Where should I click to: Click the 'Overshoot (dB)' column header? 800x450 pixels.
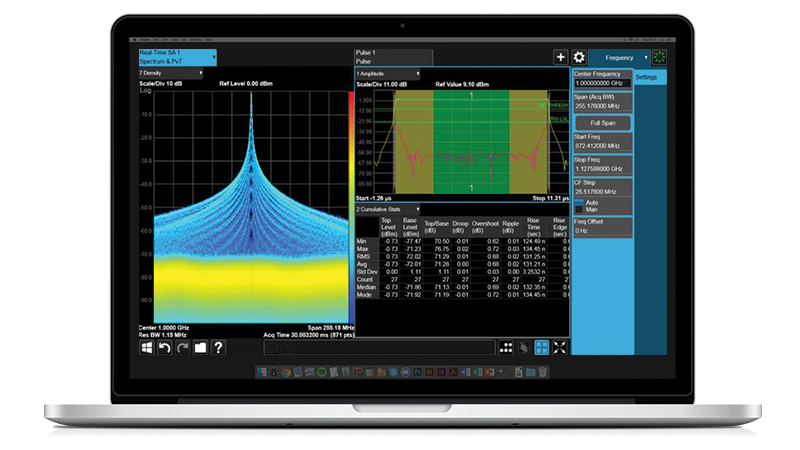click(x=485, y=227)
